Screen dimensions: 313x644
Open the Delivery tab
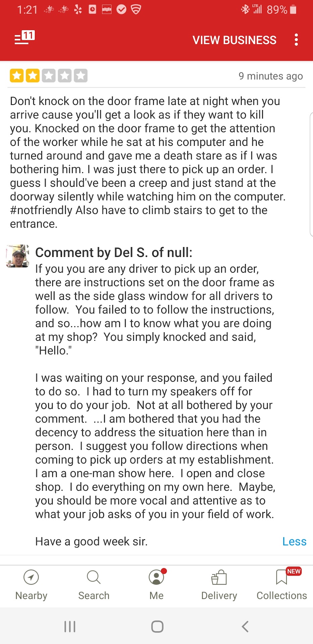pos(219,578)
